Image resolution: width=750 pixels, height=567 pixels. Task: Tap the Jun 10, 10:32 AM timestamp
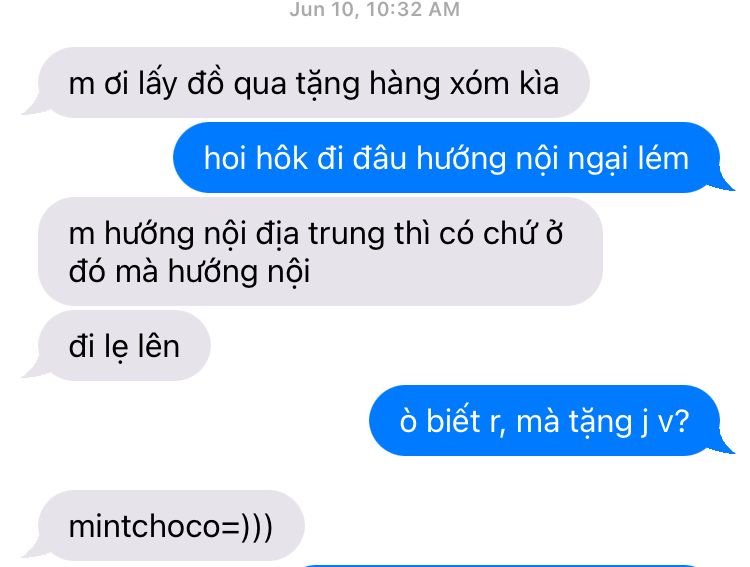pos(375,9)
